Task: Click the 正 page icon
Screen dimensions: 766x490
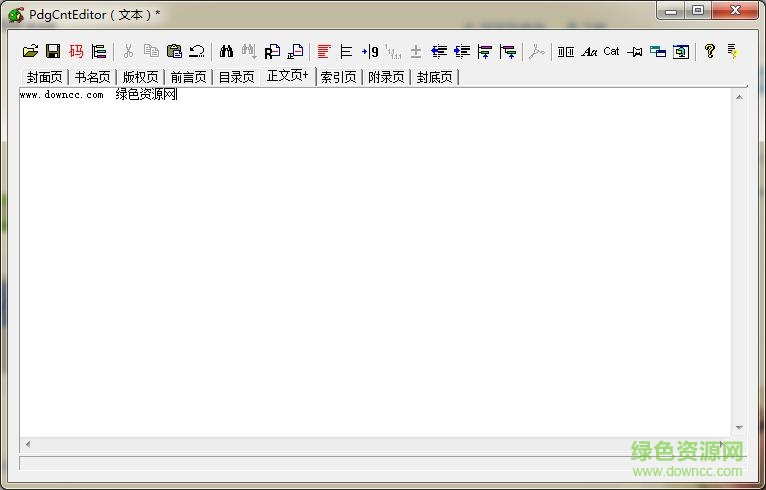Action: click(295, 51)
